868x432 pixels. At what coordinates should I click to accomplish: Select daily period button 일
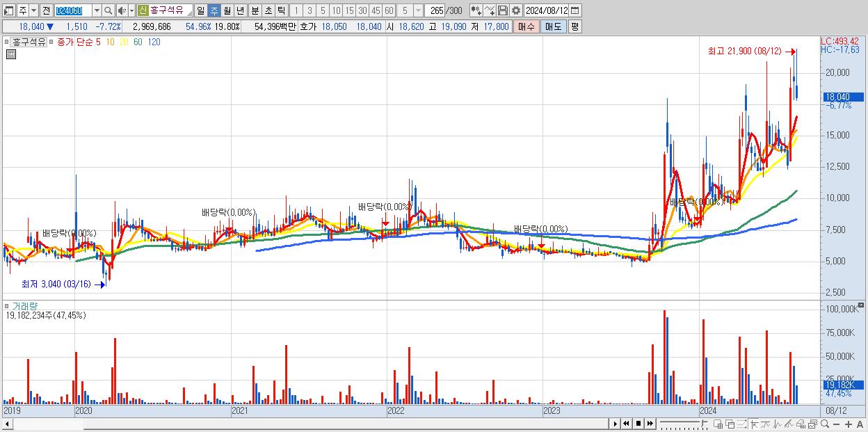coord(200,10)
